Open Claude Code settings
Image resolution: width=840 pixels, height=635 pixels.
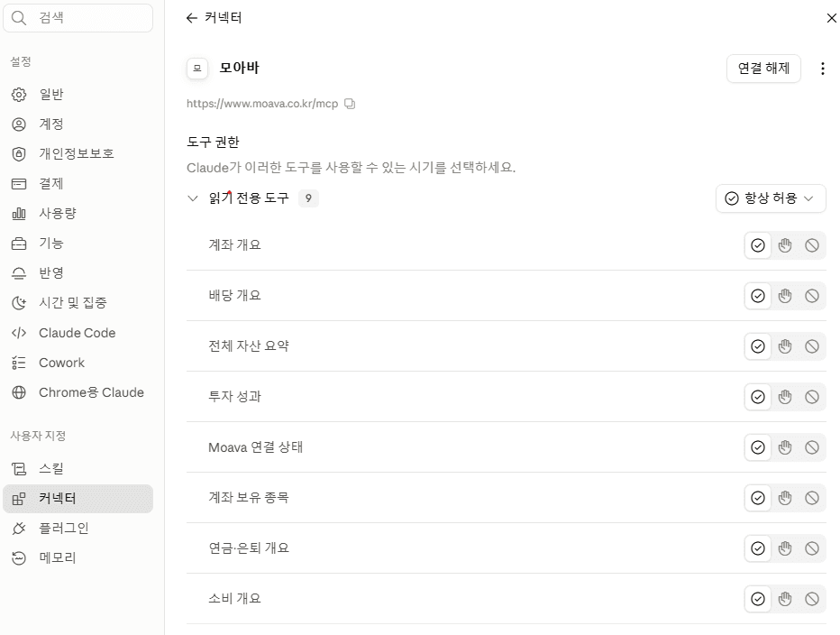tap(78, 333)
